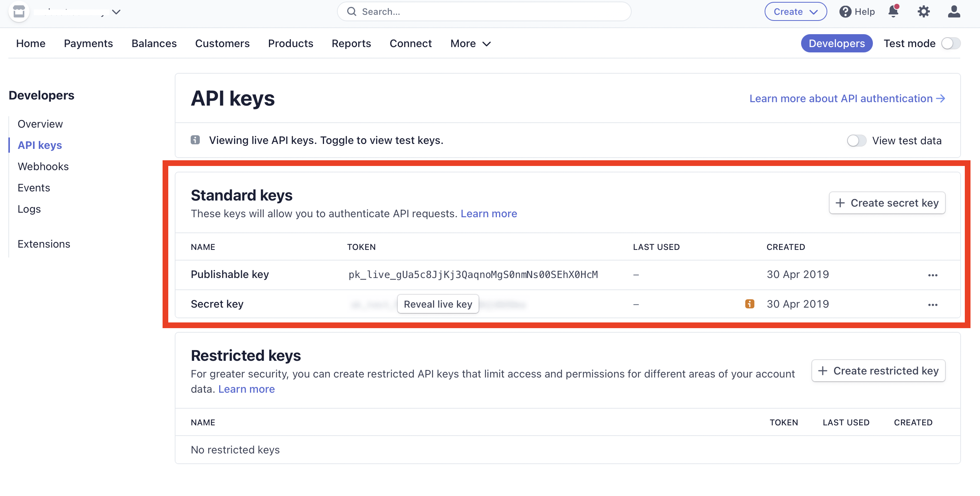Open Webhooks in Developers sidebar

click(43, 166)
